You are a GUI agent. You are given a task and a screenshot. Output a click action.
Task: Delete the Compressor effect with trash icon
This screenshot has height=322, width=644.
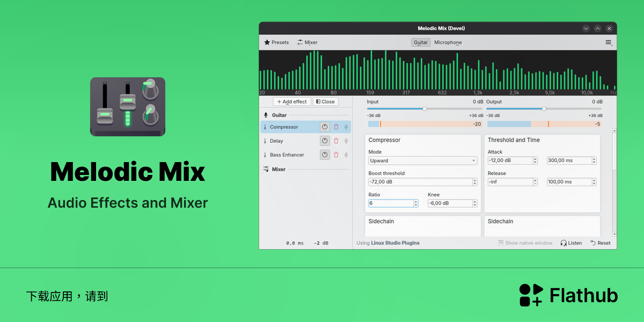tap(336, 127)
